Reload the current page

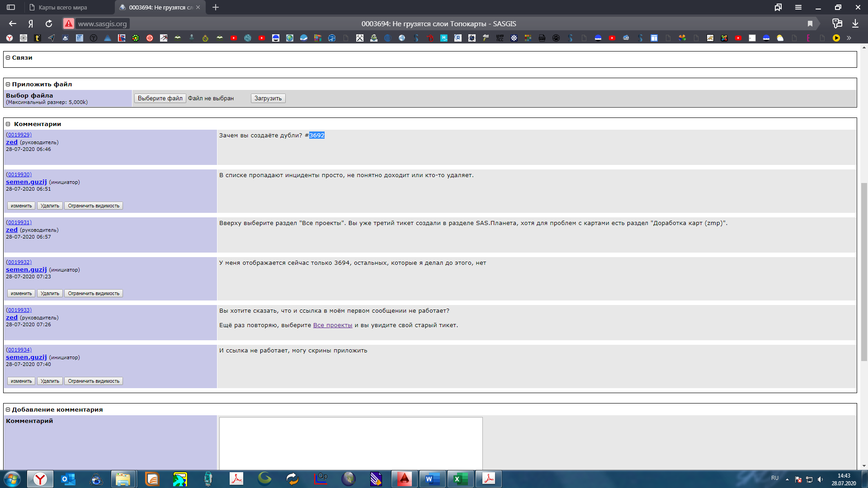pyautogui.click(x=49, y=23)
